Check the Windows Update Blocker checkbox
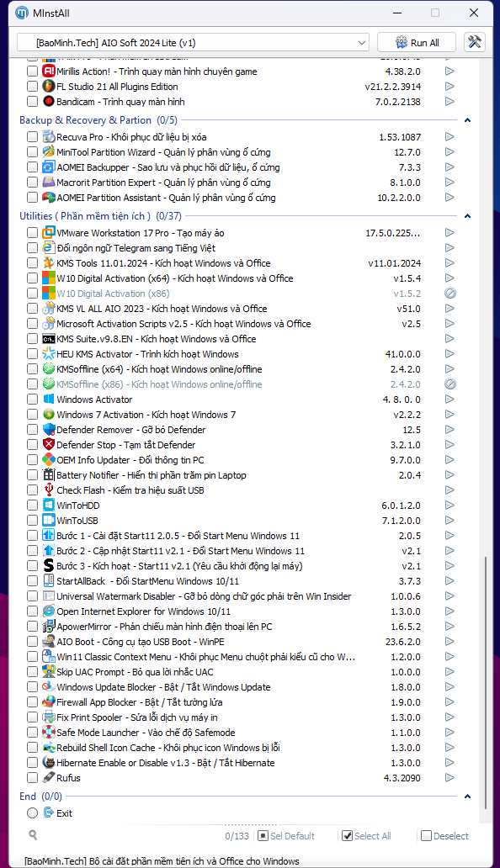500x868 pixels. 32,686
